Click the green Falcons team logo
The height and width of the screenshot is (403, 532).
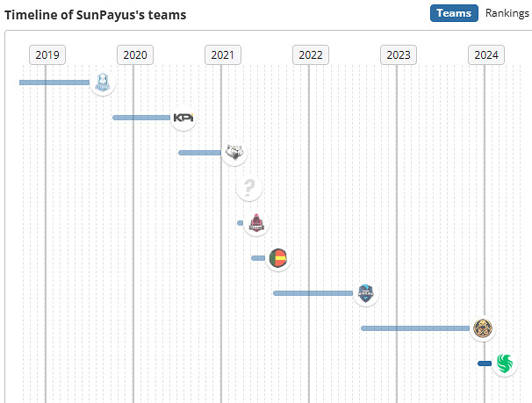click(x=504, y=363)
